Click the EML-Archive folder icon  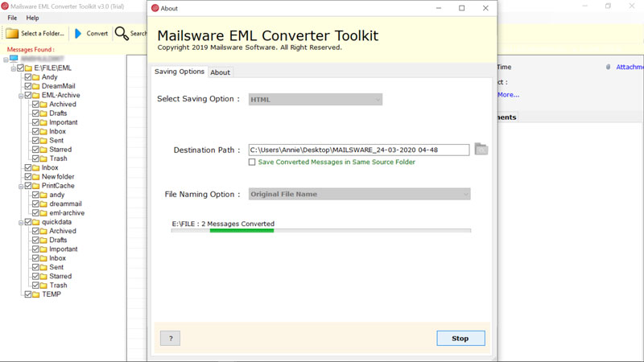click(36, 95)
